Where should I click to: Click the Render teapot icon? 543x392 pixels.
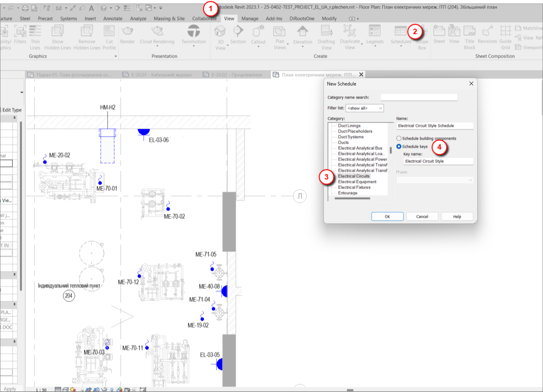[x=127, y=31]
